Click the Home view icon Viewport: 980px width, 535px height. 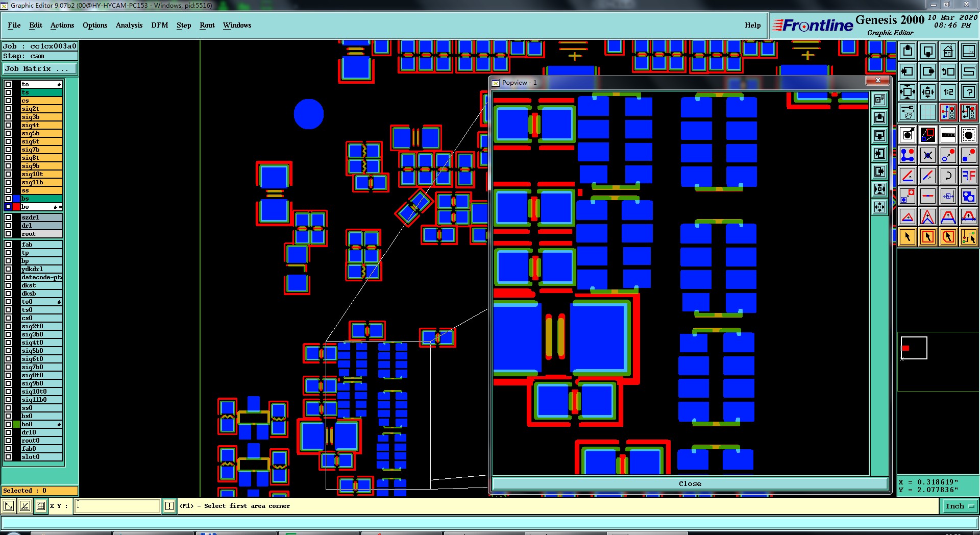(x=948, y=51)
